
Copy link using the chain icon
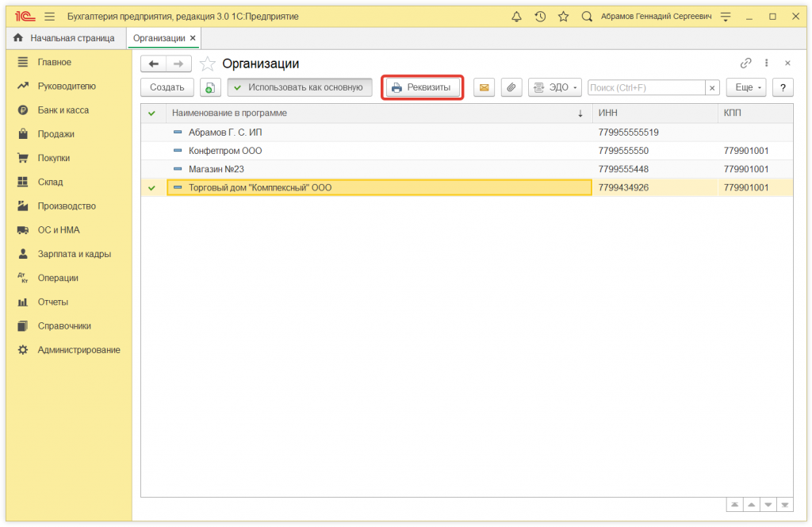(745, 63)
